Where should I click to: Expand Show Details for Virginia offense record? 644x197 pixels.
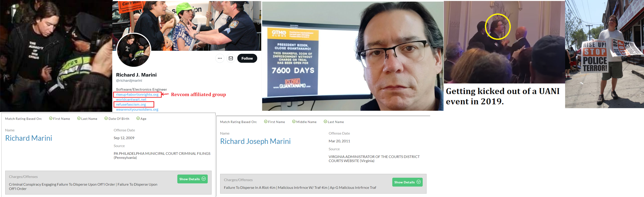click(407, 182)
